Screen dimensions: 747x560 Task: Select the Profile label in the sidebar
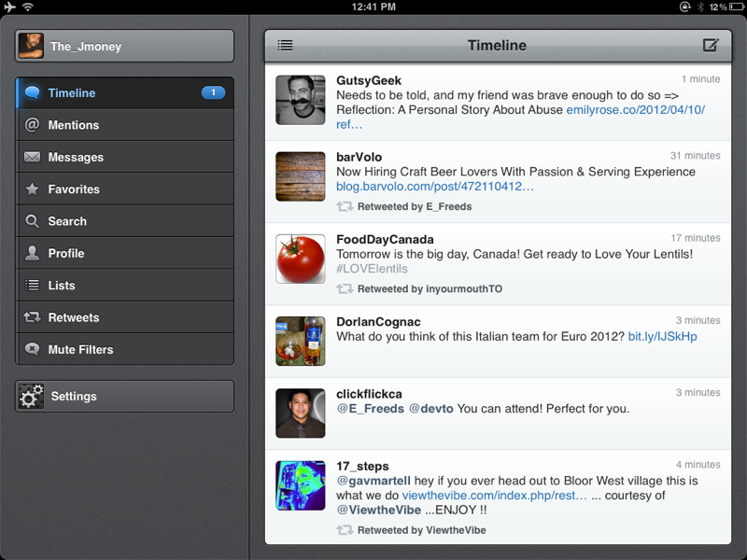point(66,253)
